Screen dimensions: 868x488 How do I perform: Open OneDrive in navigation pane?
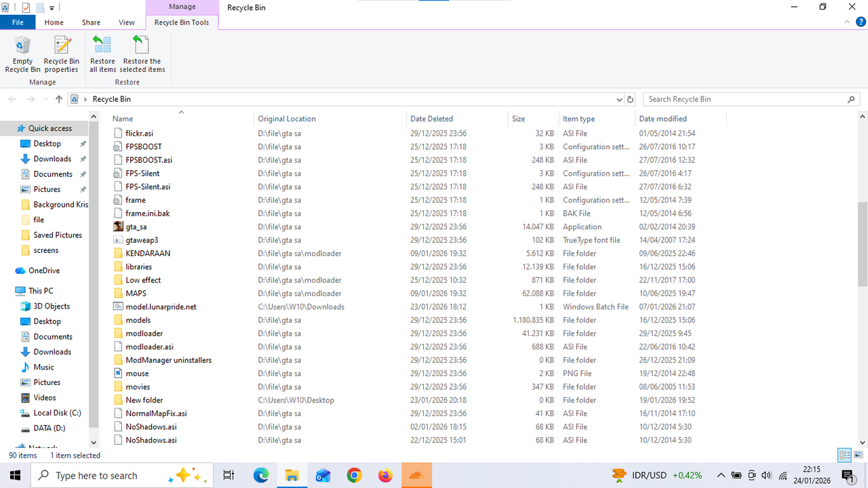(45, 270)
